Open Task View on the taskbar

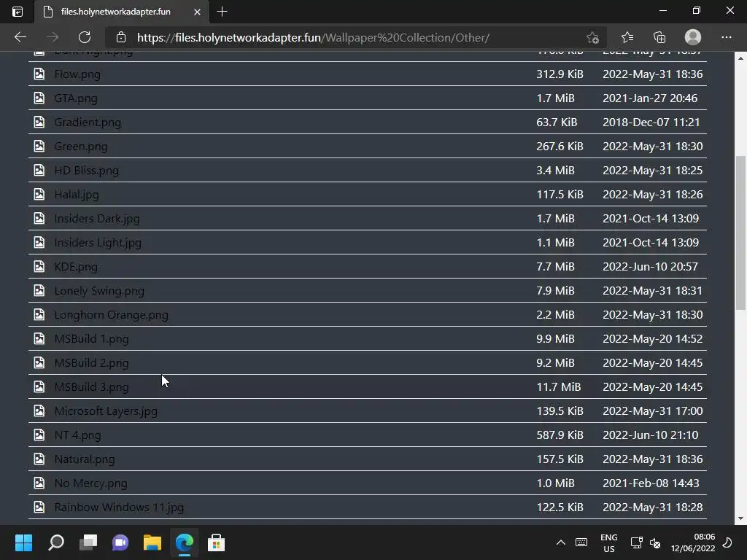[x=88, y=542]
